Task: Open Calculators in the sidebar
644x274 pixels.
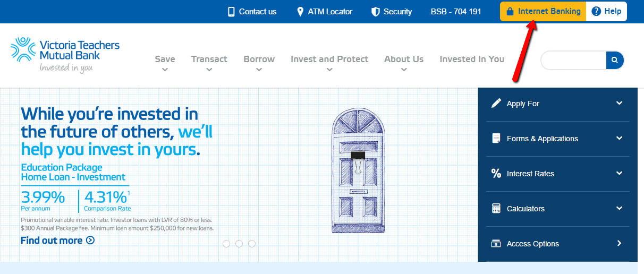Action: [x=558, y=209]
